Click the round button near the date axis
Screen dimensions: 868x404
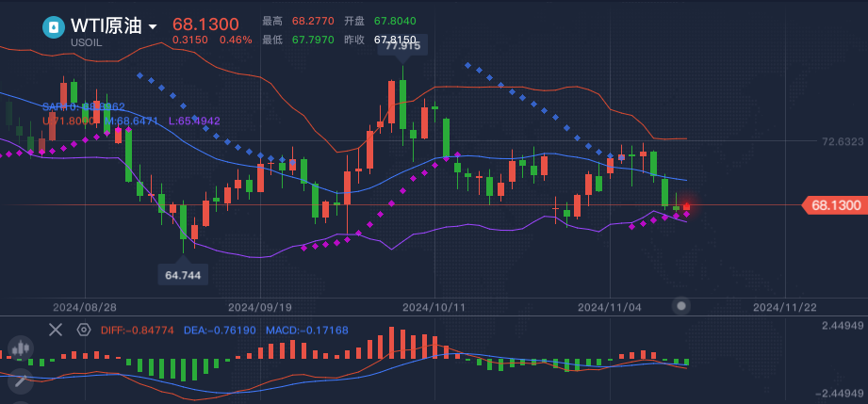(x=681, y=306)
